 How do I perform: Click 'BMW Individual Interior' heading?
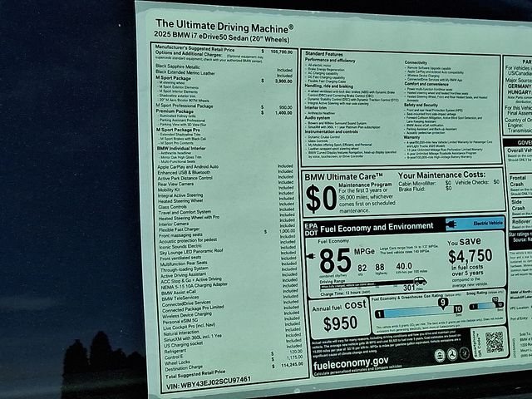point(181,148)
